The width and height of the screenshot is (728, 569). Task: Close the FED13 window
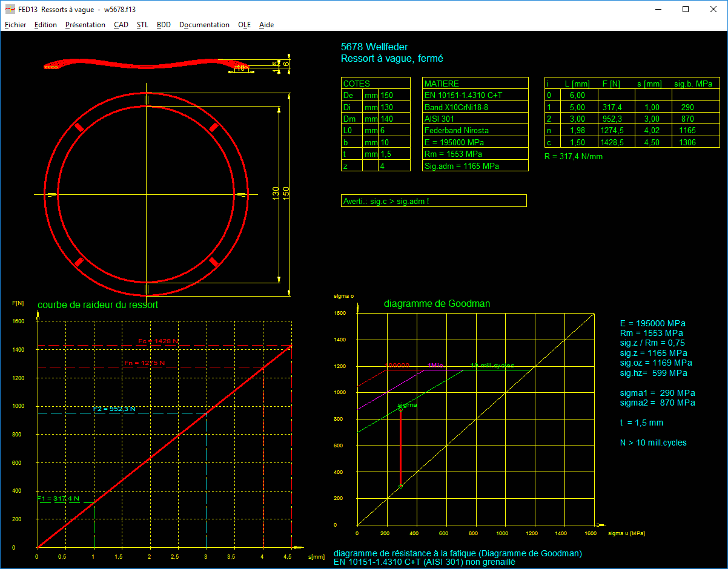point(713,9)
